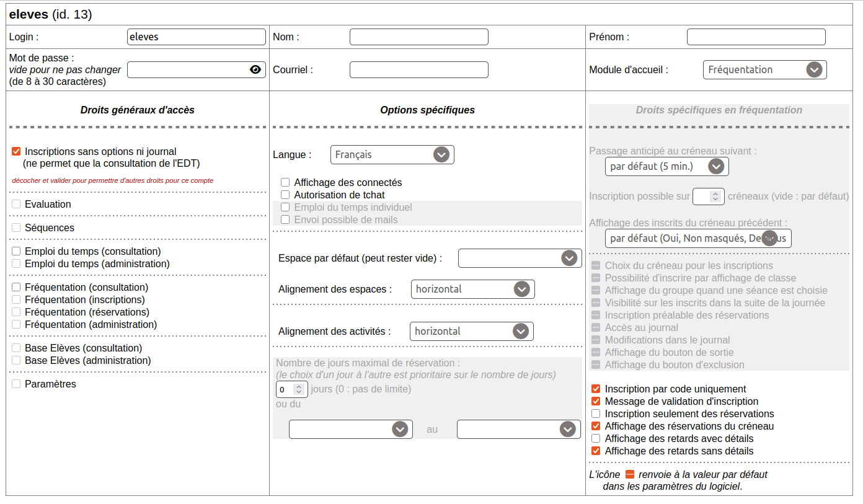Uncheck 'Affichage des réservations du créneau'
This screenshot has width=863, height=504.
click(596, 426)
